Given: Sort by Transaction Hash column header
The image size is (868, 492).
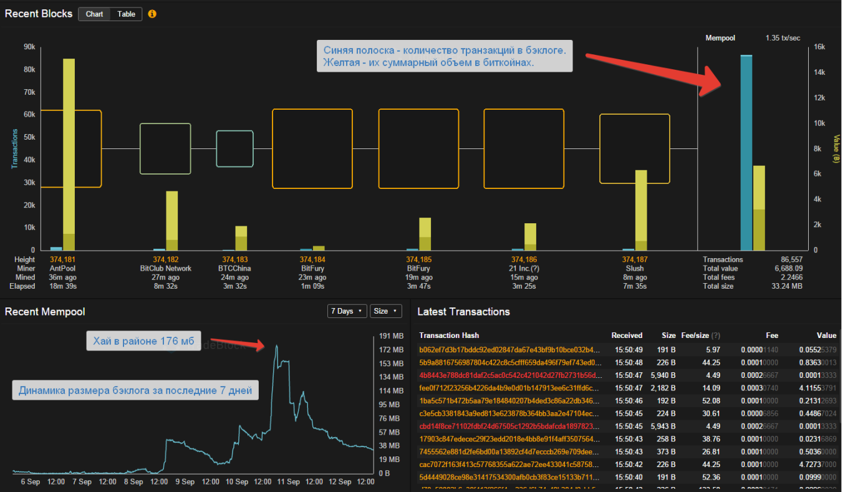Looking at the screenshot, I should point(449,335).
